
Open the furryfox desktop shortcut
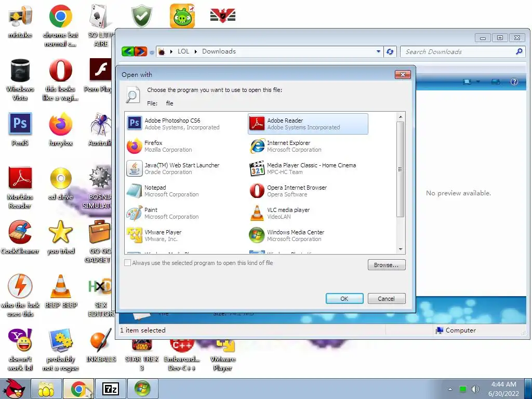tap(60, 129)
